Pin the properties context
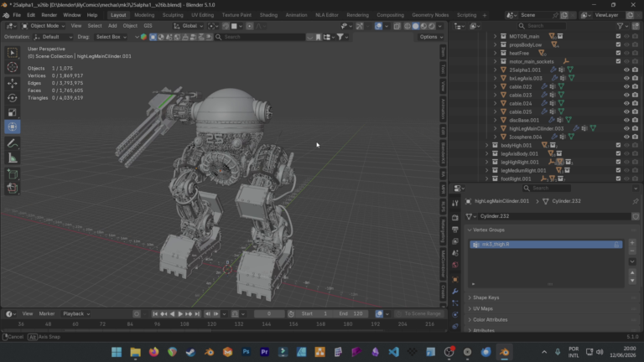Screen dimensions: 644x362 point(636,201)
